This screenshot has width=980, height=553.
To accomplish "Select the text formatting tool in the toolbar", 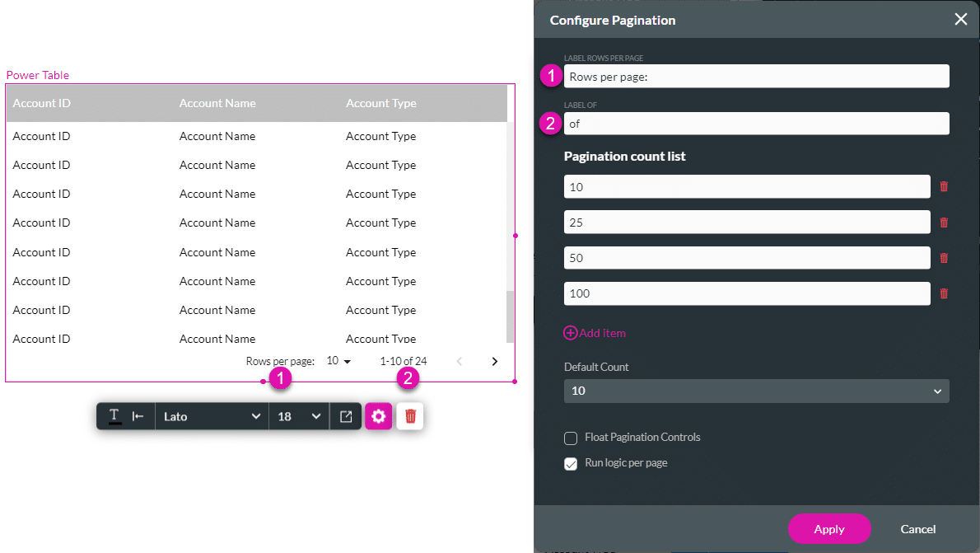I will click(114, 415).
